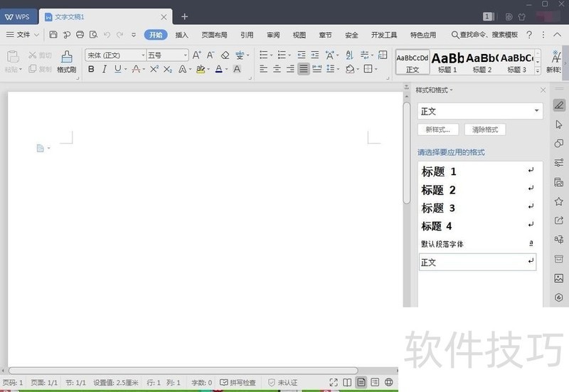Toggle Bold formatting
The height and width of the screenshot is (392, 569).
point(91,69)
